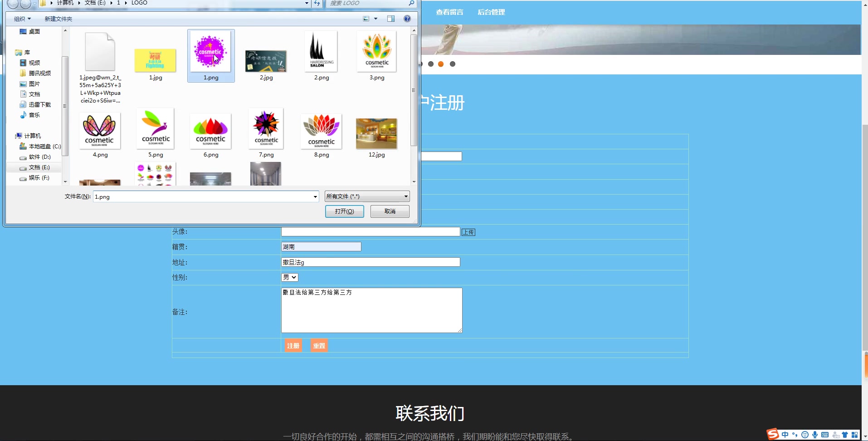
Task: Click 打开(O) button
Action: [345, 211]
